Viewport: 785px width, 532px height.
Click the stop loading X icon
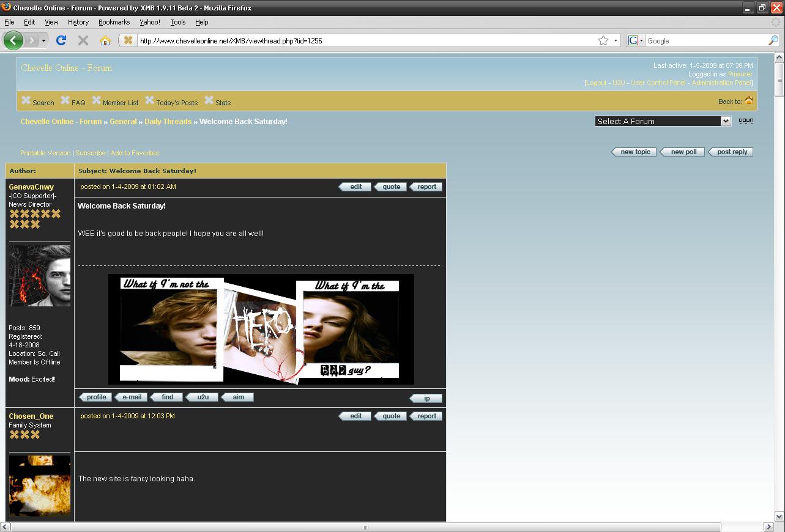click(x=83, y=40)
